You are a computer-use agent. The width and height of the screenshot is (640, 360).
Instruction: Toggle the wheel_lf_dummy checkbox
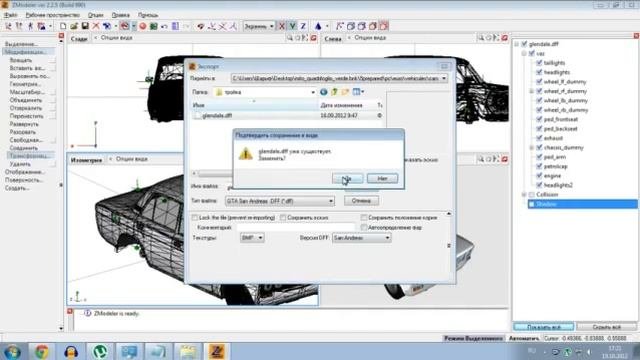tap(539, 82)
